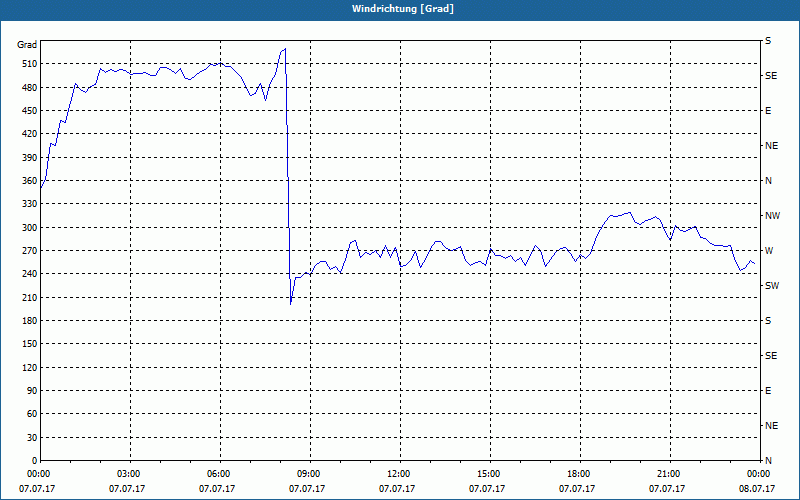Click the 09:00 time axis label
The height and width of the screenshot is (500, 800).
(x=310, y=473)
